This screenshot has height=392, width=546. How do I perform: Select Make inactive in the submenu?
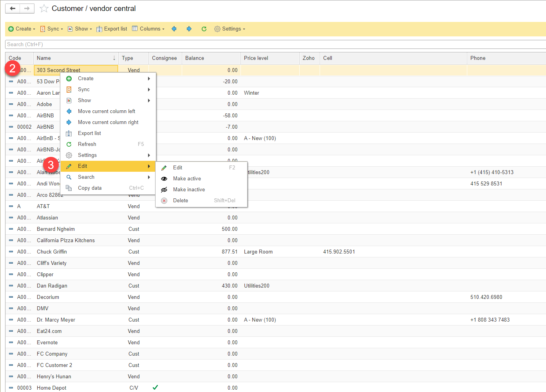click(189, 190)
